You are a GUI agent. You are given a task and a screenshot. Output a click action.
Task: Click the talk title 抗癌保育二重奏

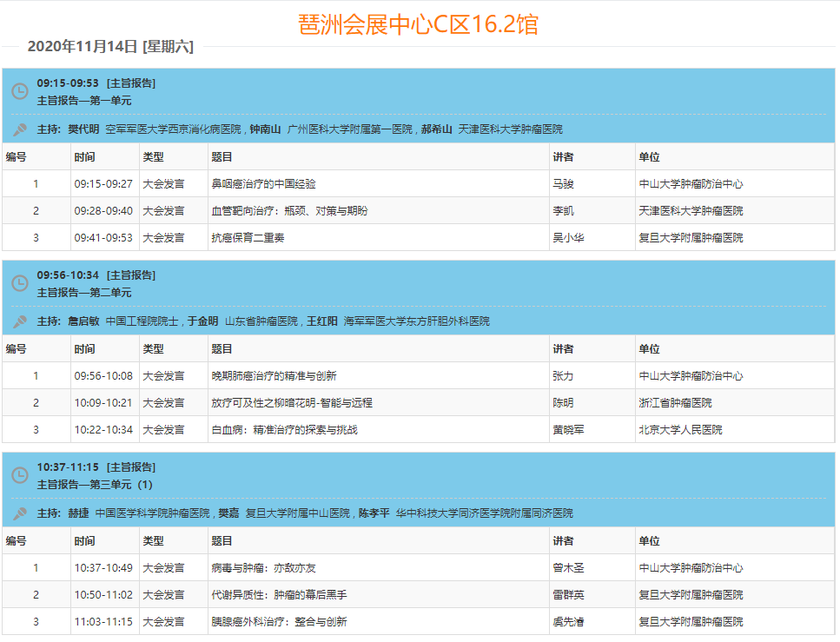(x=248, y=238)
